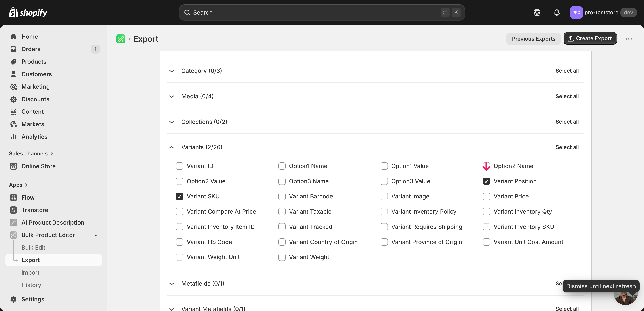This screenshot has height=311, width=644.
Task: Click the Orders count badge
Action: [x=95, y=49]
